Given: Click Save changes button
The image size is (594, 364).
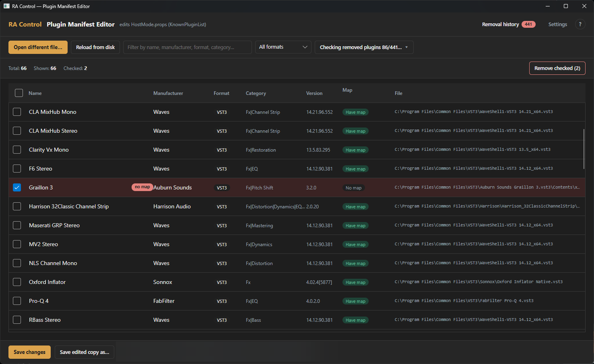Looking at the screenshot, I should pyautogui.click(x=30, y=352).
